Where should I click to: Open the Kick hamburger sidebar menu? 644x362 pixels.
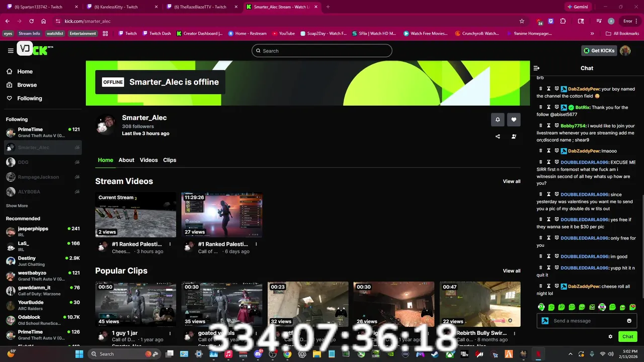(11, 50)
